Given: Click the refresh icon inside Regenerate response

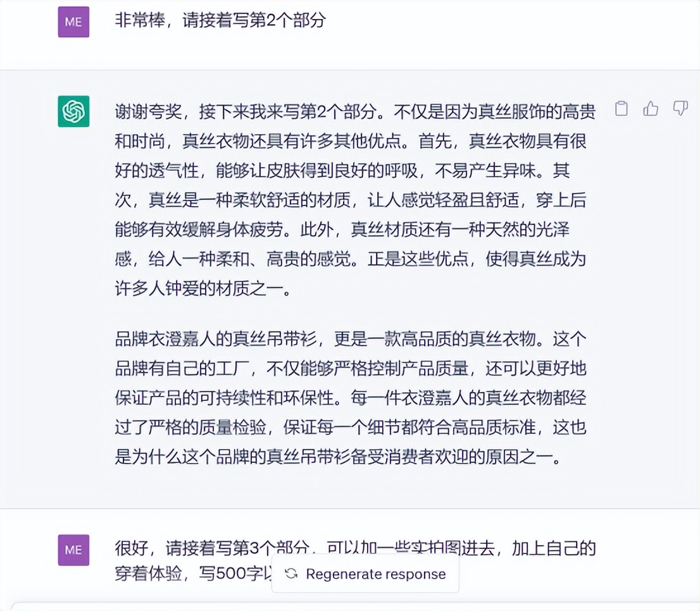Looking at the screenshot, I should click(291, 574).
